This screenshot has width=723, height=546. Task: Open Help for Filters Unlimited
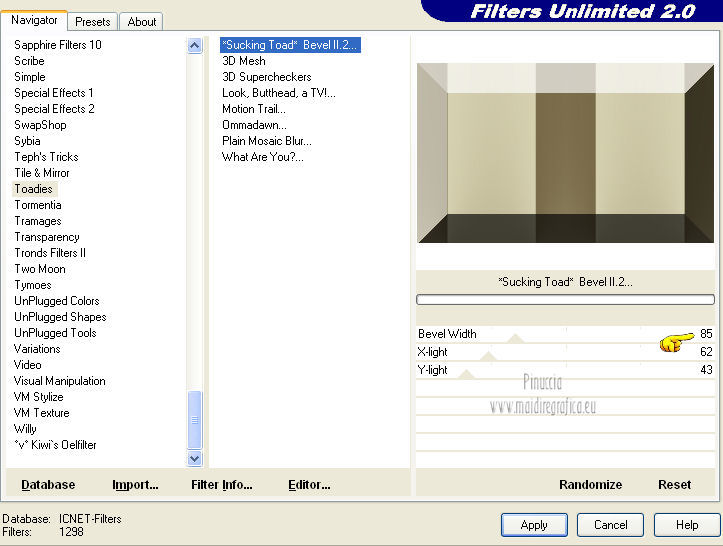[x=687, y=525]
